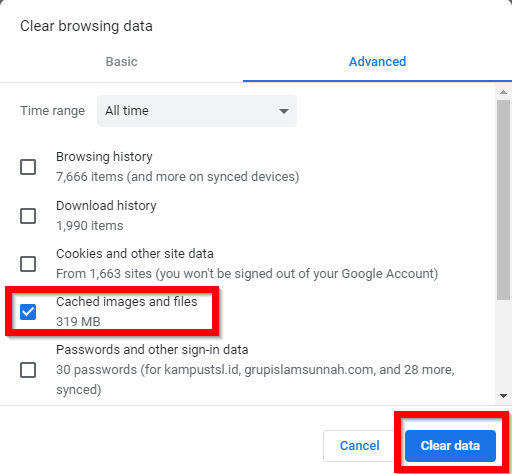Click the Cookies and other site data label
Image resolution: width=512 pixels, height=474 pixels.
135,254
